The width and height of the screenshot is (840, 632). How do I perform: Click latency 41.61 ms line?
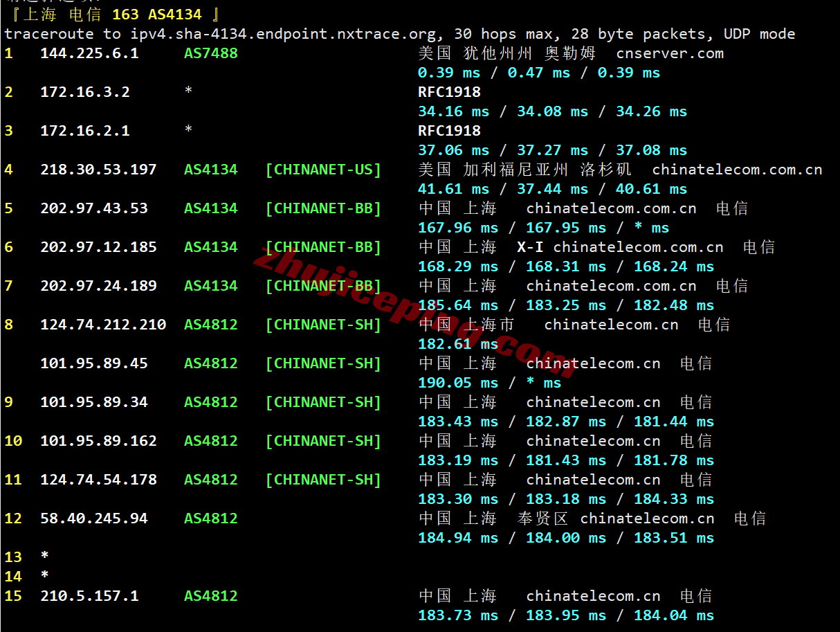click(x=552, y=189)
